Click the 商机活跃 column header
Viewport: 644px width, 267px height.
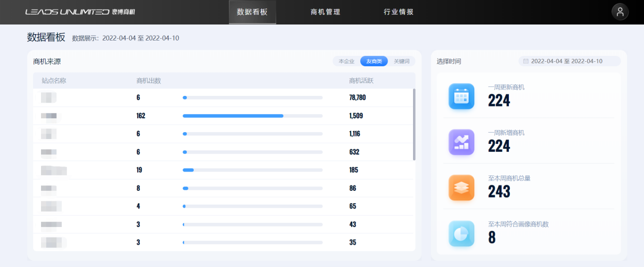(x=361, y=80)
